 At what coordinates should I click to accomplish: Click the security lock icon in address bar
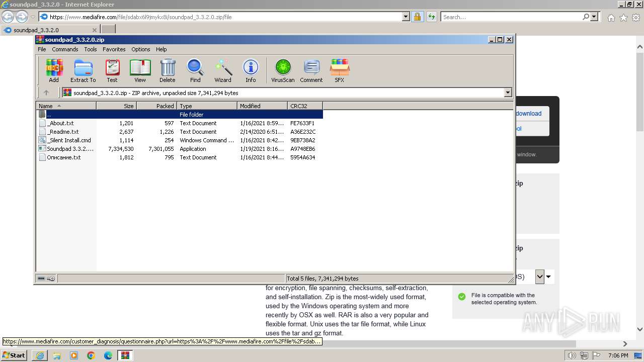pyautogui.click(x=417, y=17)
